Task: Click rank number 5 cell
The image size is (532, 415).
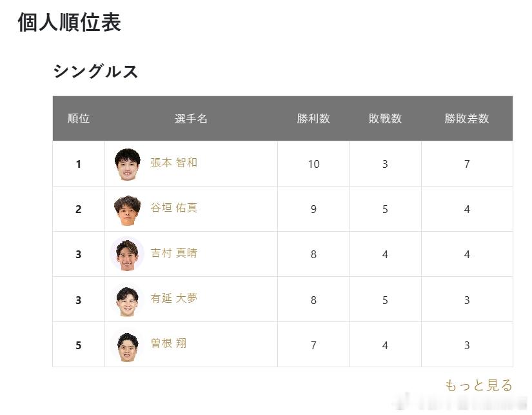Action: [x=79, y=345]
